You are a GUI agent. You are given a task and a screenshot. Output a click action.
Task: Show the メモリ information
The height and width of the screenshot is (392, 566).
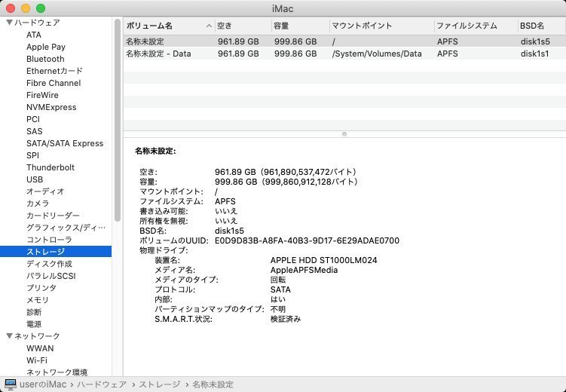[38, 300]
